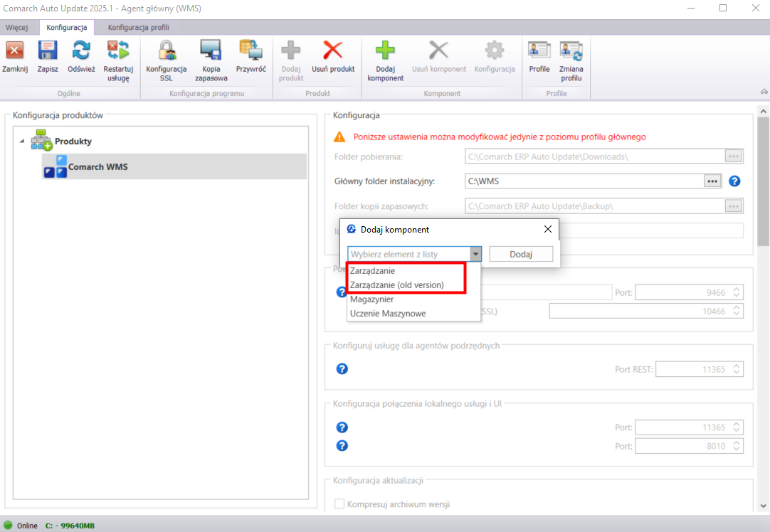Close the Dodaj komponent dialog
Viewport: 770px width, 532px height.
point(548,229)
